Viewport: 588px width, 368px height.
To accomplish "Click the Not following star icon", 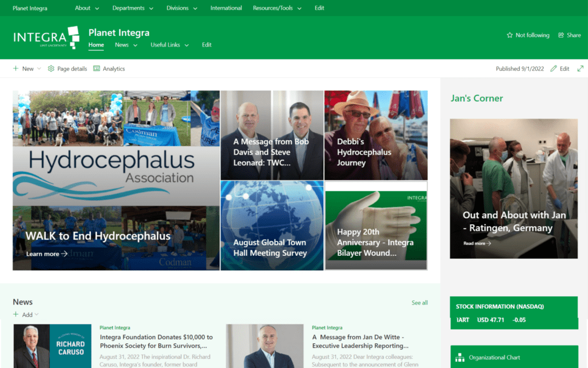I will (x=509, y=35).
